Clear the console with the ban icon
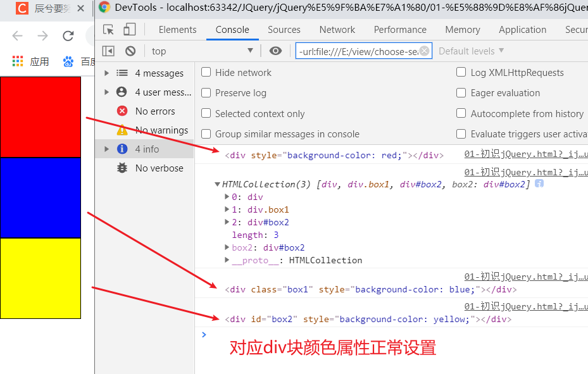588x374 pixels. coord(130,51)
